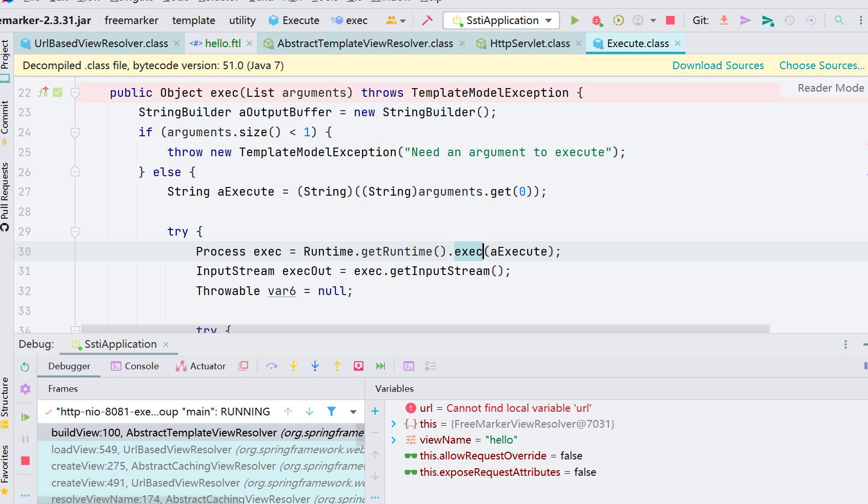Select the Step Over debugger icon
Image resolution: width=868 pixels, height=504 pixels.
coord(271,366)
